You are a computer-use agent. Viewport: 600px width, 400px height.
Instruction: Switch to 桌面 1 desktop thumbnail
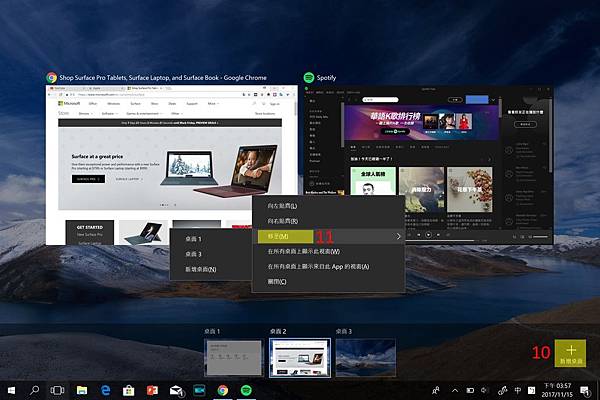[x=234, y=358]
